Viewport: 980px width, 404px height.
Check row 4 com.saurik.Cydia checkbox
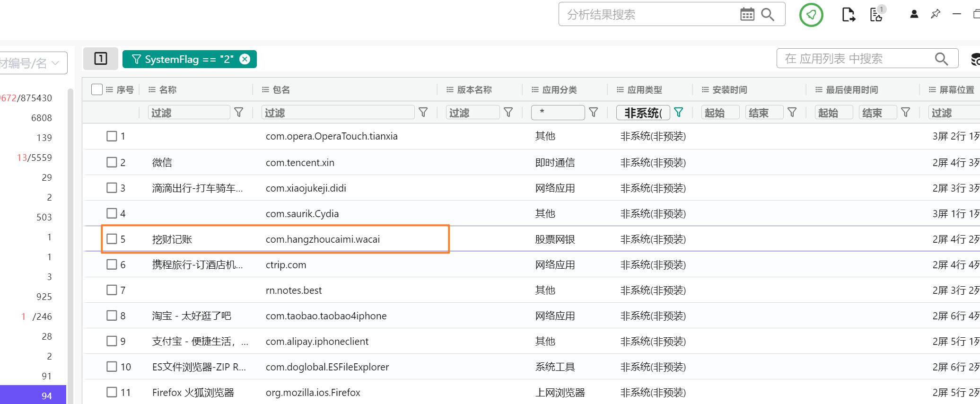(x=112, y=213)
